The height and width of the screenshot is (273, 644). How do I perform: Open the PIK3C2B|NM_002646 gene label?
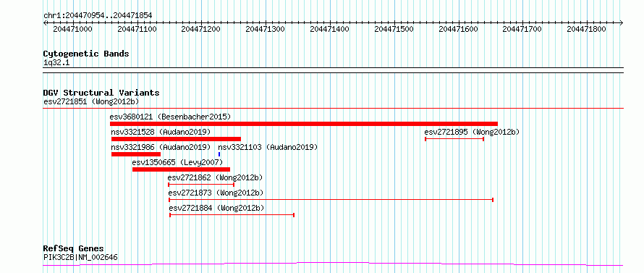pyautogui.click(x=80, y=258)
